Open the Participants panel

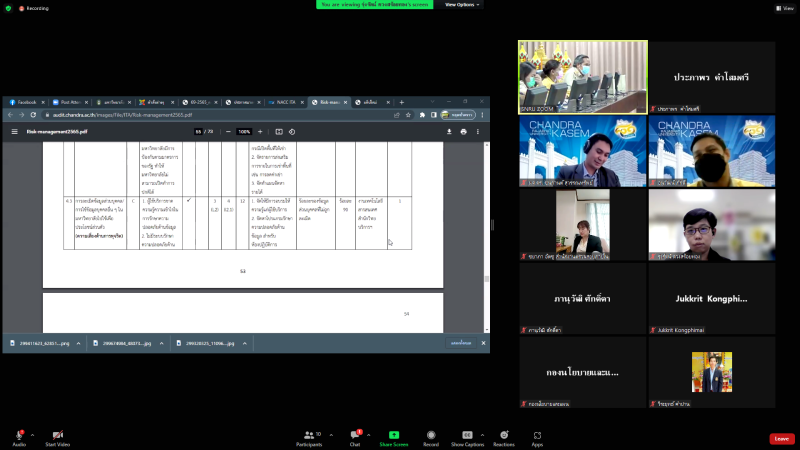pos(309,435)
